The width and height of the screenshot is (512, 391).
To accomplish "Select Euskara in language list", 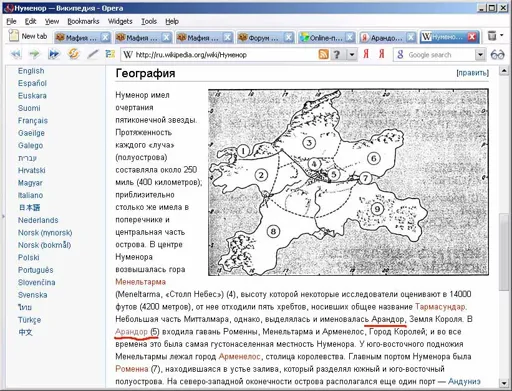I will tap(32, 96).
